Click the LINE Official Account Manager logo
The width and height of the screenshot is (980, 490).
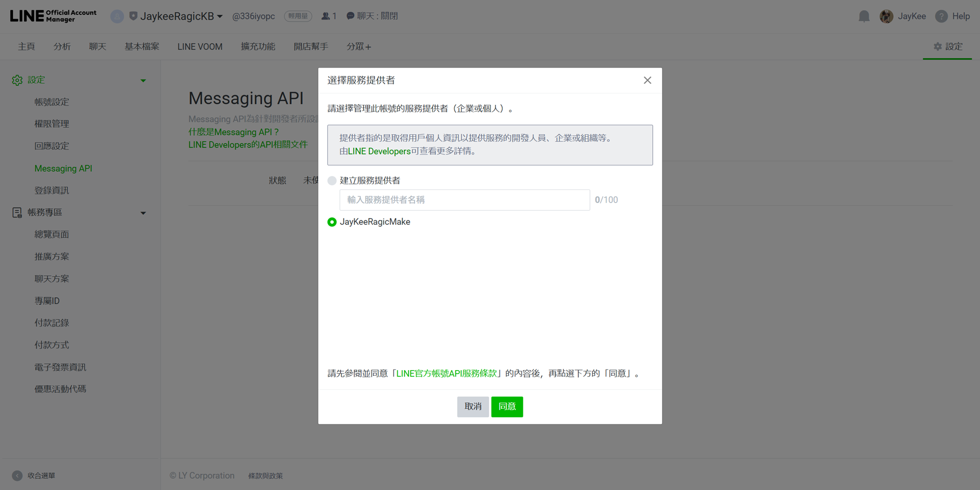(53, 16)
